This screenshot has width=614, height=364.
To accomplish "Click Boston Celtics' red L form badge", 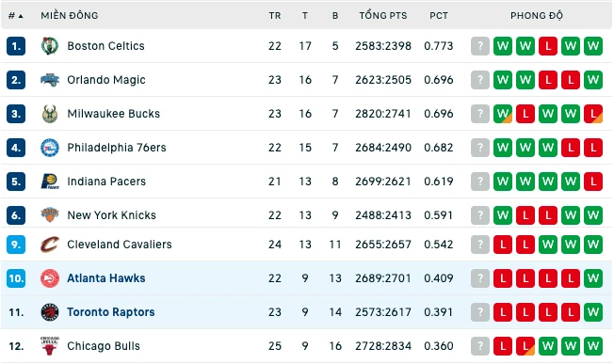I will (x=548, y=46).
